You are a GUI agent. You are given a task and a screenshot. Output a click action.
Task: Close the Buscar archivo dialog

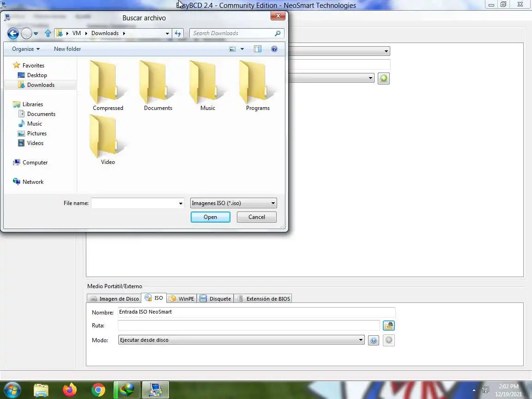point(278,16)
